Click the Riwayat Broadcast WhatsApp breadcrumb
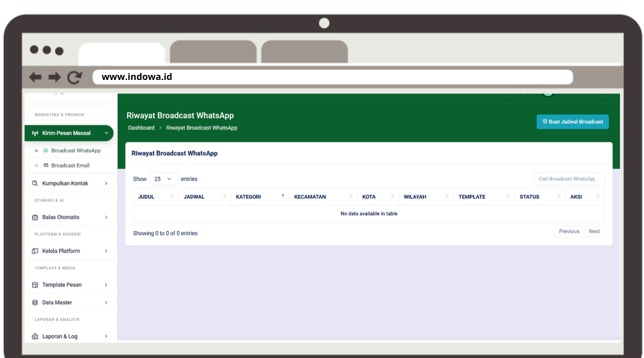The height and width of the screenshot is (358, 644). [x=202, y=128]
